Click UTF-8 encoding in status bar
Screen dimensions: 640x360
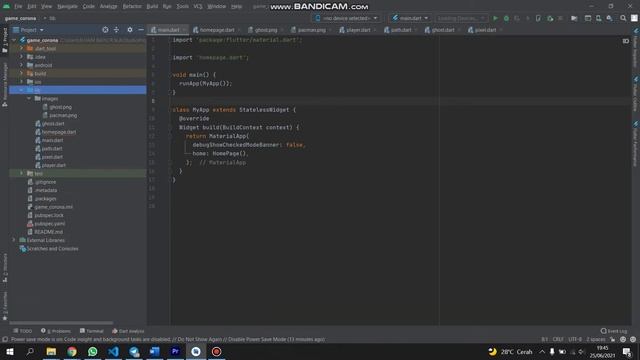575,339
